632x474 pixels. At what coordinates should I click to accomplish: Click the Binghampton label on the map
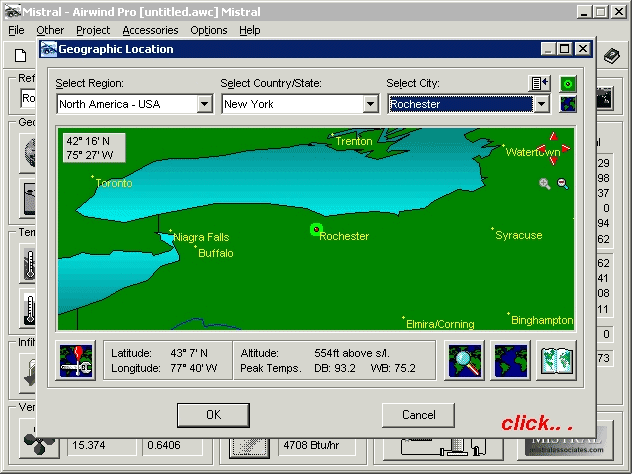coord(542,320)
